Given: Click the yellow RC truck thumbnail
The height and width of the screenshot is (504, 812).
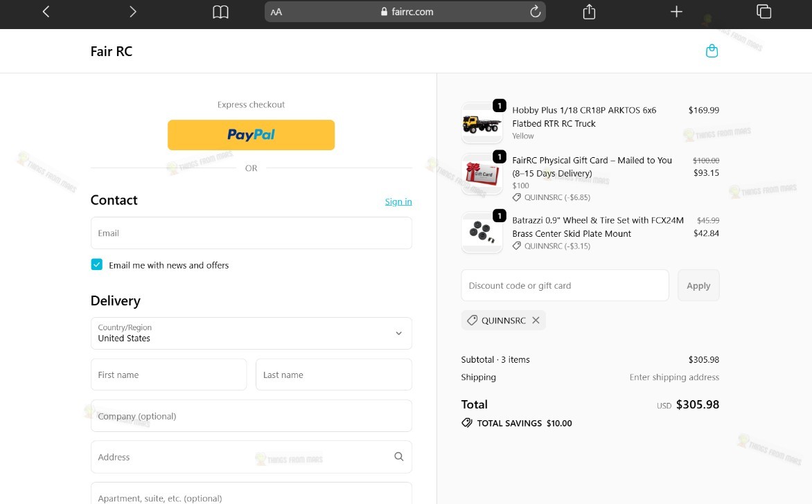Looking at the screenshot, I should pyautogui.click(x=482, y=124).
